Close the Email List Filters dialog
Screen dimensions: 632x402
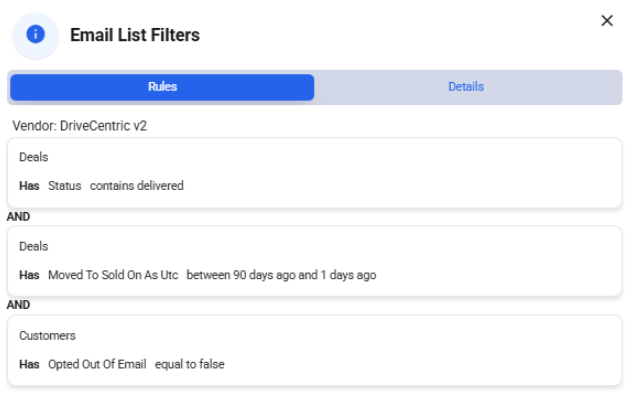607,21
